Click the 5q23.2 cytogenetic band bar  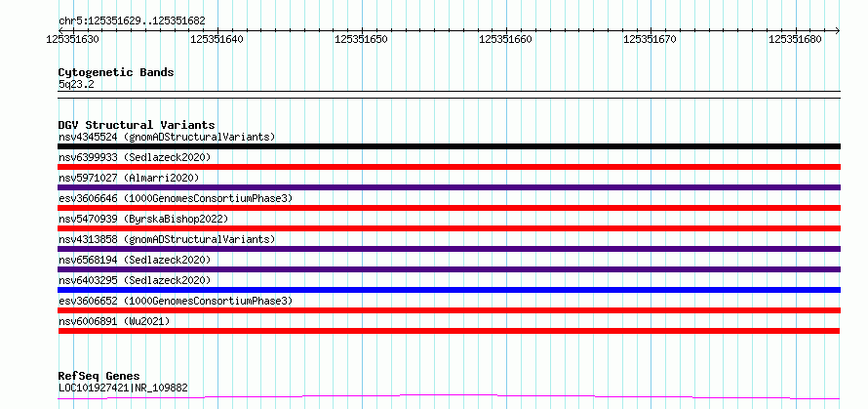tap(449, 95)
